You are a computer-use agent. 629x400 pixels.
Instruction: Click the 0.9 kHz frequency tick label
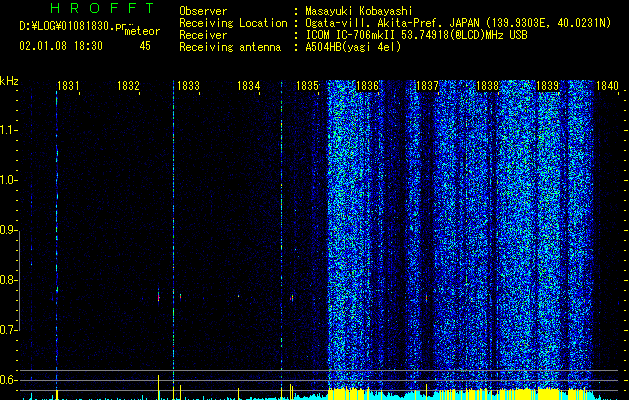(x=8, y=230)
